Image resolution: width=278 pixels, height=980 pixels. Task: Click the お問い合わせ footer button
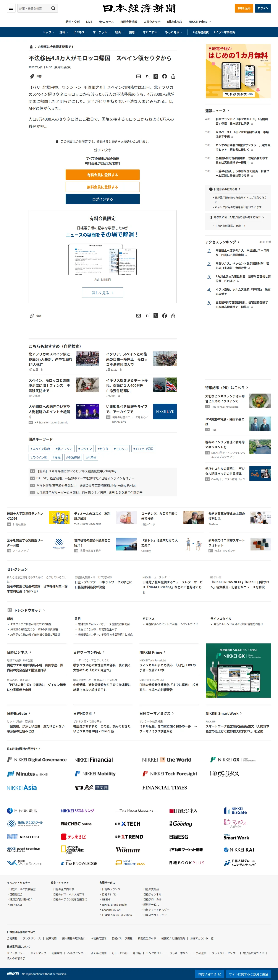click(210, 974)
